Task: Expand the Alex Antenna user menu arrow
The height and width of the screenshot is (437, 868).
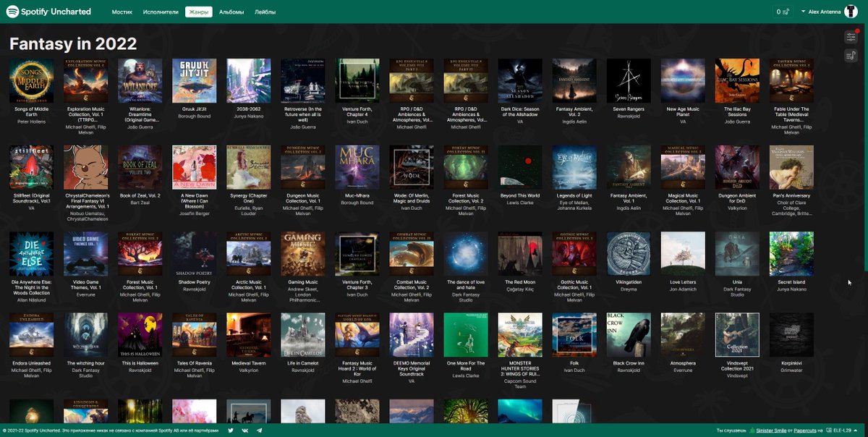Action: point(804,12)
